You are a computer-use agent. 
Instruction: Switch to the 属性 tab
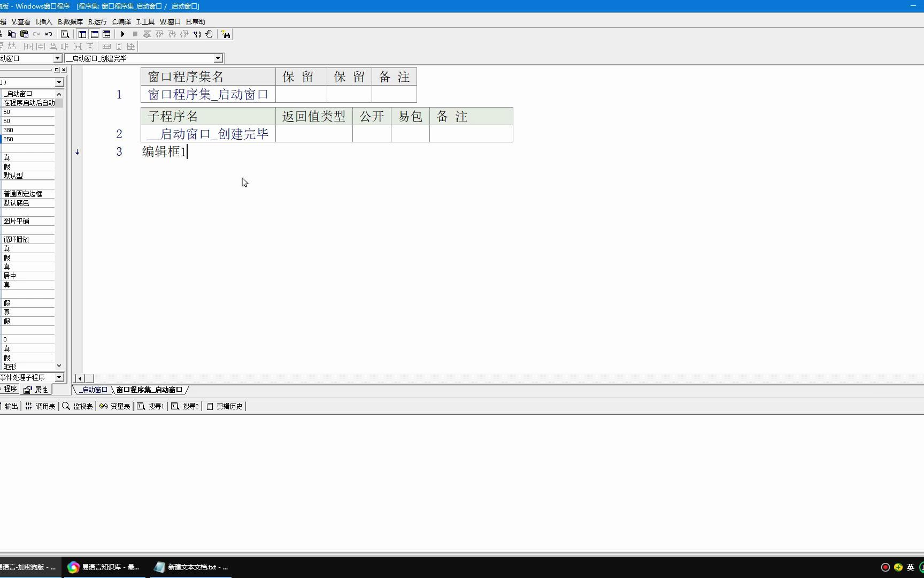(x=36, y=390)
